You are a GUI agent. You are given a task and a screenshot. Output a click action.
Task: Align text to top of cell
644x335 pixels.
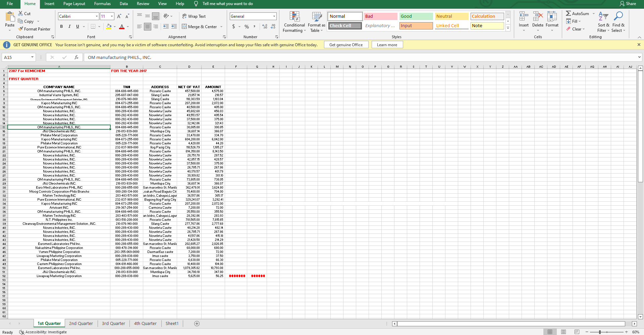(x=140, y=16)
